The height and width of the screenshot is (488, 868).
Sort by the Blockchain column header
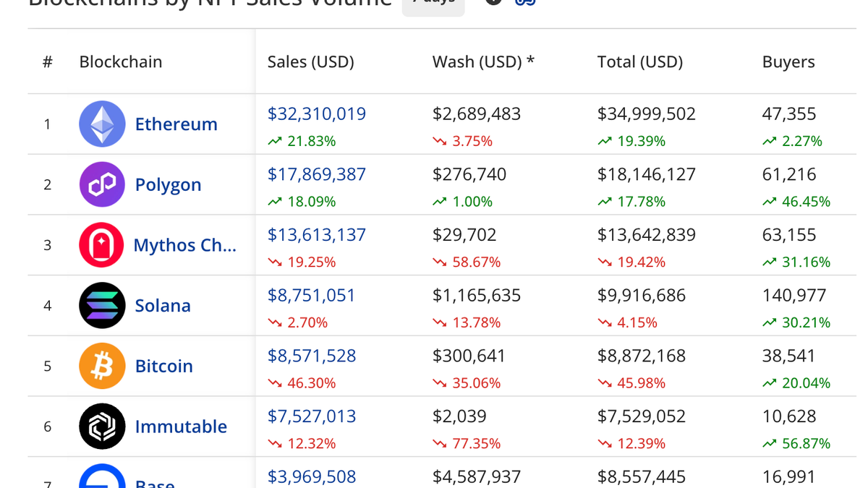tap(121, 61)
